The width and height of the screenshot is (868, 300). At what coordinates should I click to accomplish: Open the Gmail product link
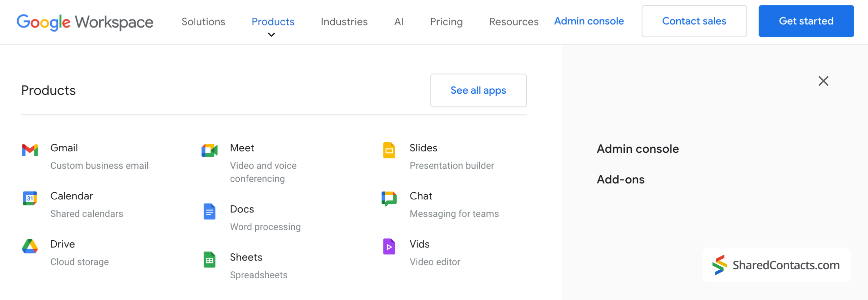[x=64, y=148]
